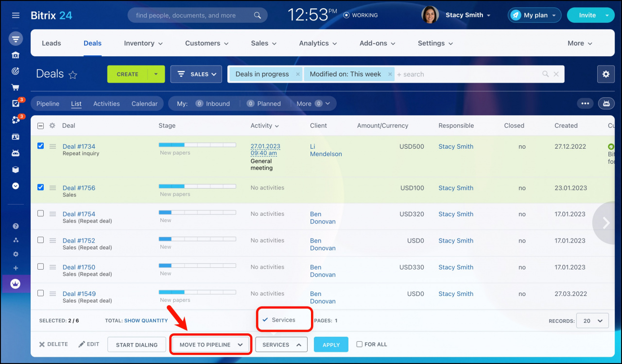Open row menu for Deal #1549
The width and height of the screenshot is (622, 364).
tap(53, 294)
